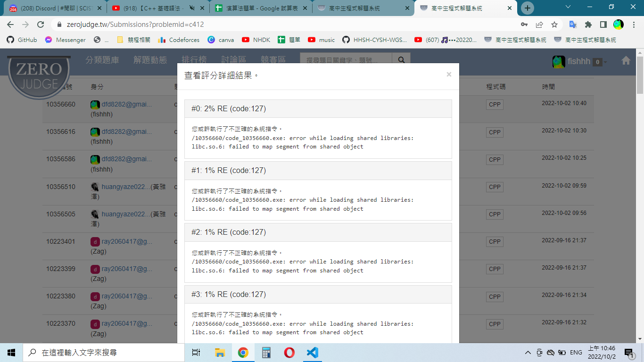Open the Chrome extensions puzzle icon
644x362 pixels.
(588, 25)
